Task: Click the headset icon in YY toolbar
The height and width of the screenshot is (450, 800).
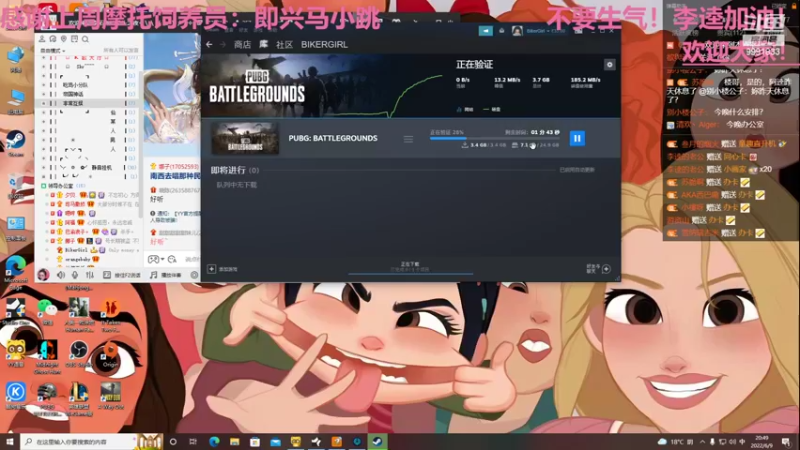Action: [x=53, y=39]
